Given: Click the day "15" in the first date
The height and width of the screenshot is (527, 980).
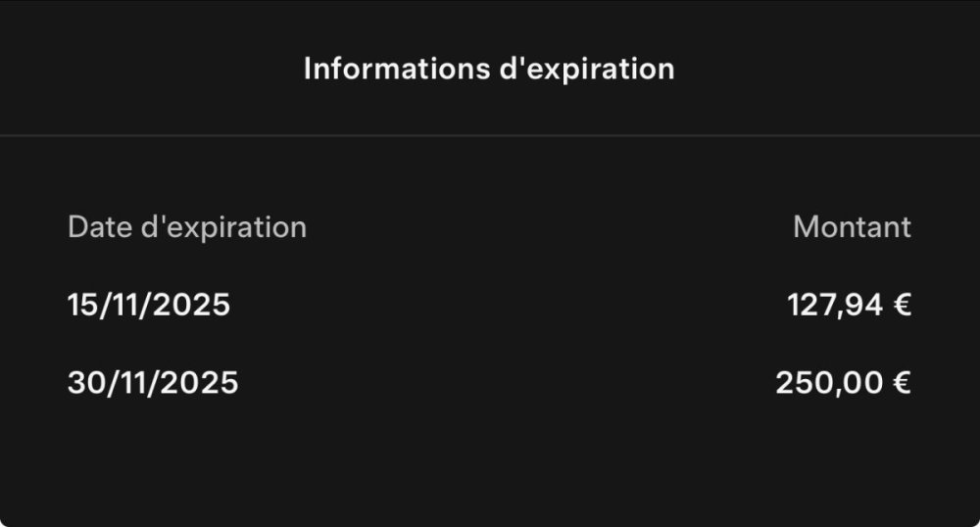Looking at the screenshot, I should 81,306.
